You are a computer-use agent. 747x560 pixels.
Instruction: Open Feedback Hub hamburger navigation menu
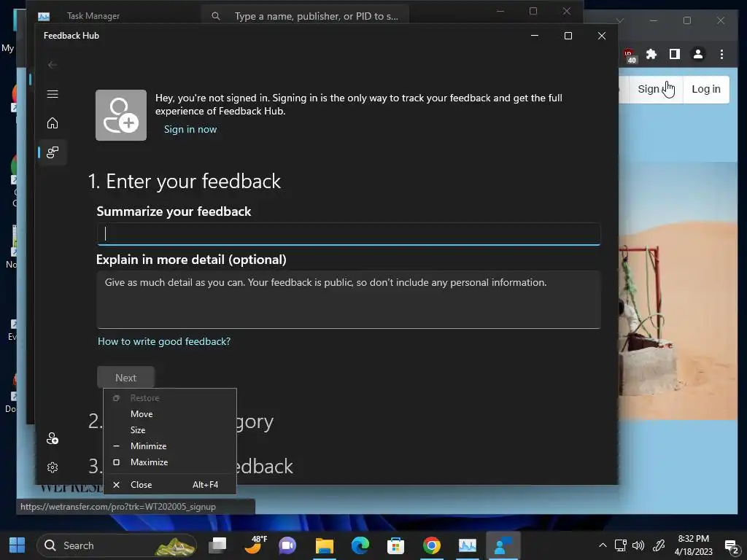click(53, 94)
